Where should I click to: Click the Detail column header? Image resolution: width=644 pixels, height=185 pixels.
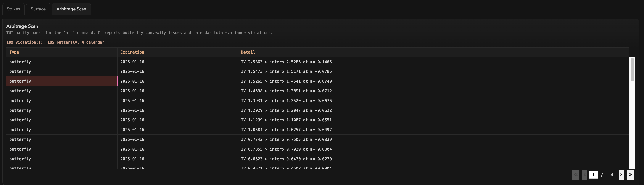[x=248, y=52]
